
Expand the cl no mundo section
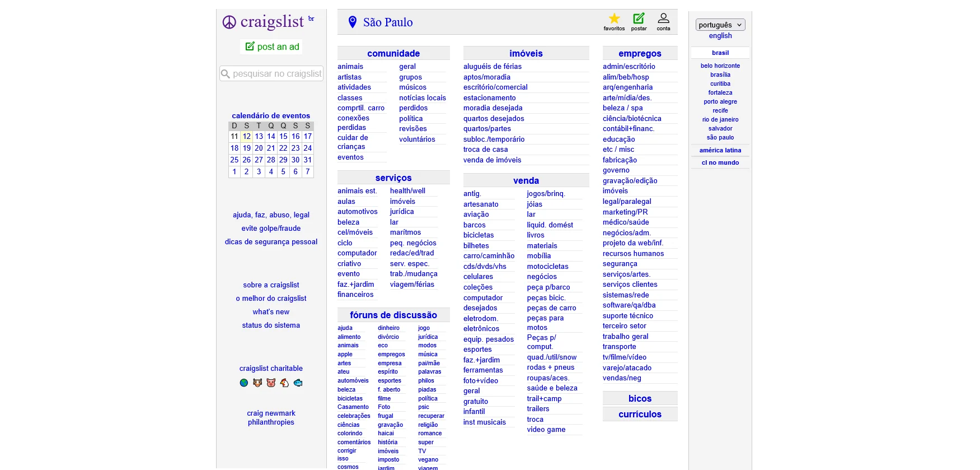pos(720,162)
